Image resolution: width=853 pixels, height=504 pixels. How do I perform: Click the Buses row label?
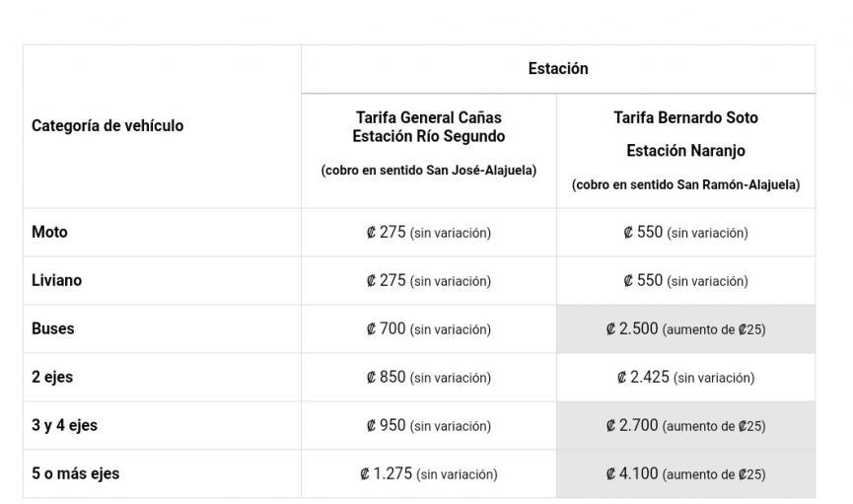[52, 328]
